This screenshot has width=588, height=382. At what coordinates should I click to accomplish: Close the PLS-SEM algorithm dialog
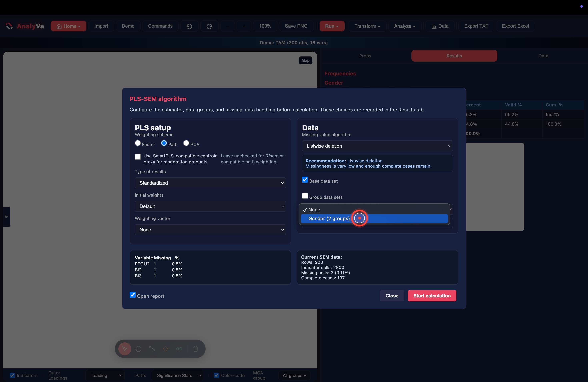[392, 296]
